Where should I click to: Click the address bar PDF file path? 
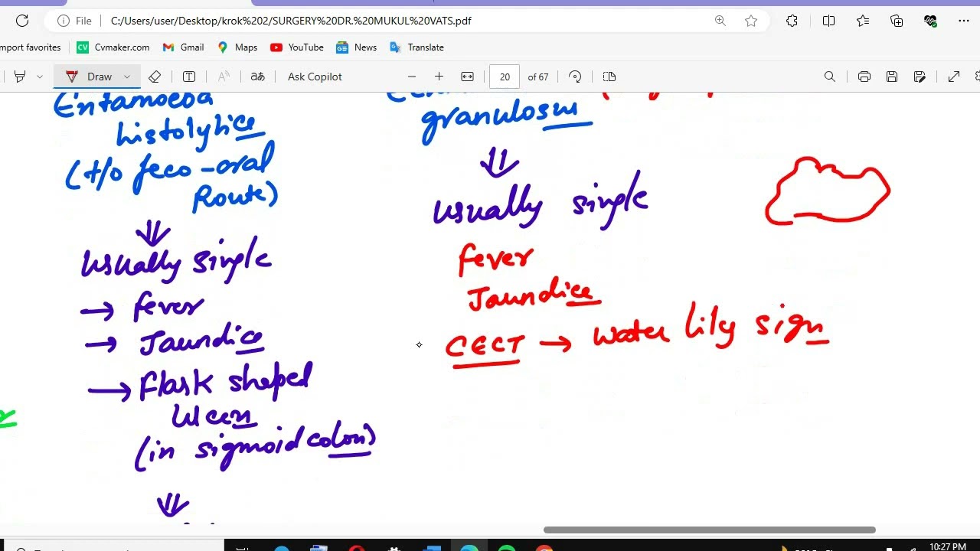tap(291, 21)
